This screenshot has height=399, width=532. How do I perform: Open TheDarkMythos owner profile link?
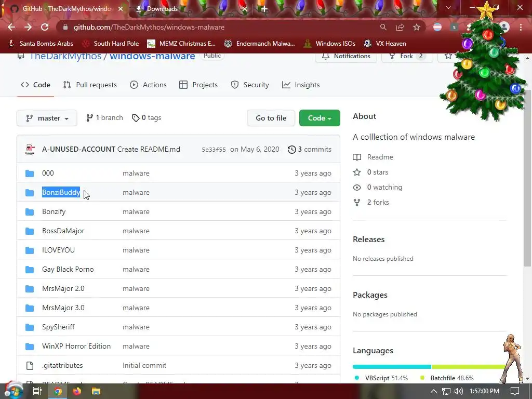point(65,56)
